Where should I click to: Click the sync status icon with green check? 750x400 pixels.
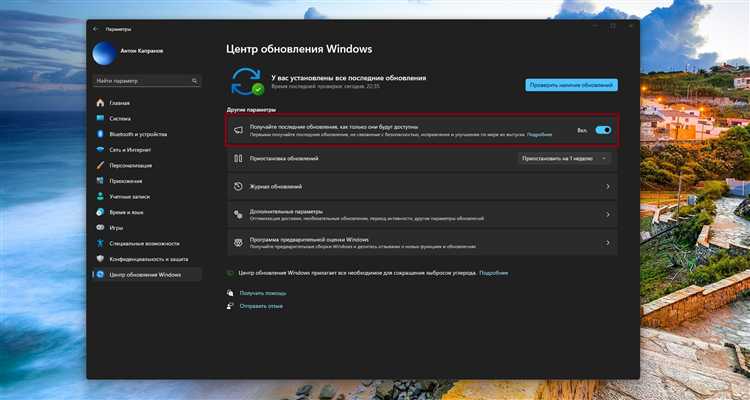(247, 81)
